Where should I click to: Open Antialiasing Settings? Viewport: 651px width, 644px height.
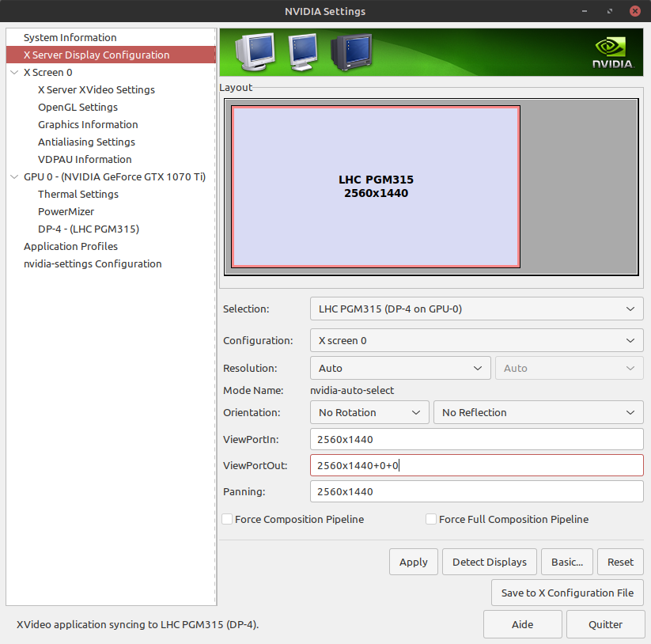click(x=86, y=142)
